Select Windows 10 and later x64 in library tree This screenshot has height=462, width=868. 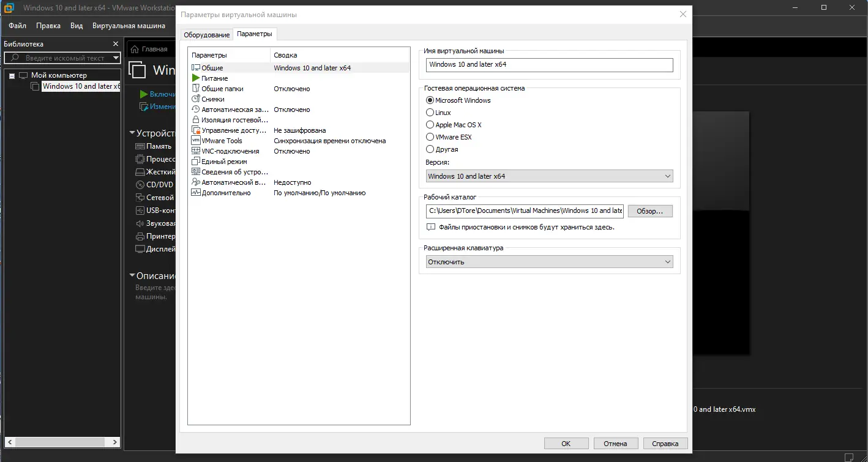pos(81,86)
